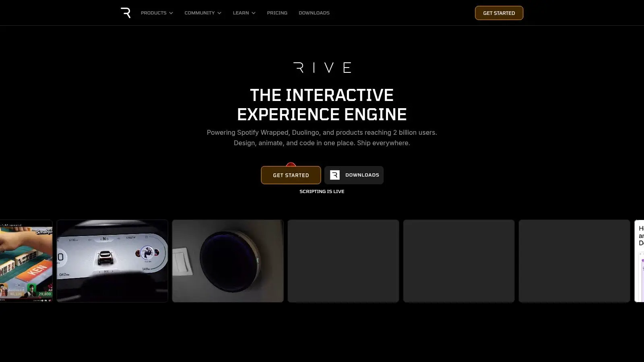Open the round smart dial showcase thumbnail
644x362 pixels.
click(228, 261)
